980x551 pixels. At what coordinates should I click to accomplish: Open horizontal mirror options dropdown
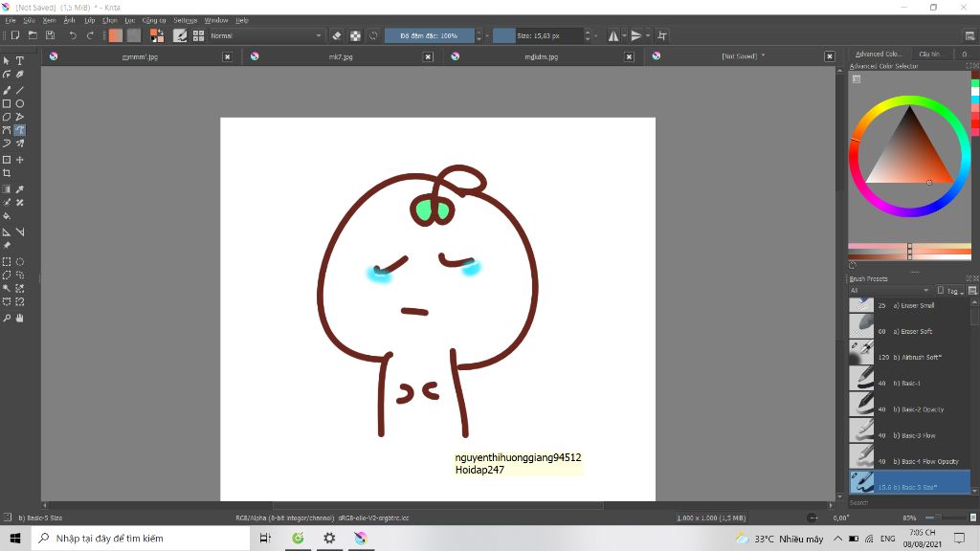(x=624, y=35)
